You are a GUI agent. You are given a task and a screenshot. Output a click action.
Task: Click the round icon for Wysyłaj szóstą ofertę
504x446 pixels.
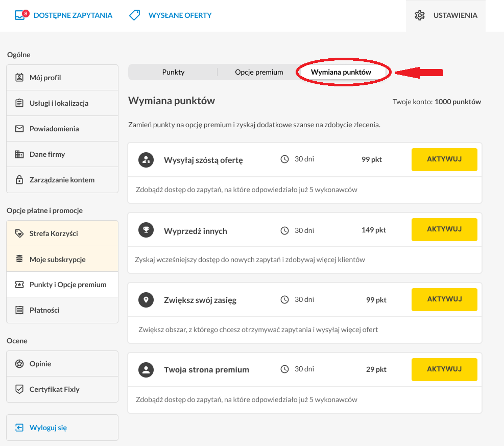coord(146,160)
